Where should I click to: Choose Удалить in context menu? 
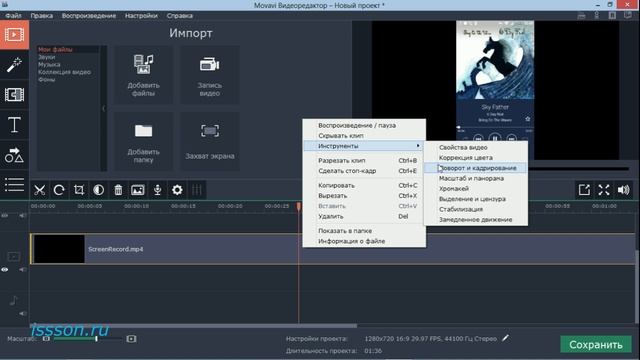point(364,216)
